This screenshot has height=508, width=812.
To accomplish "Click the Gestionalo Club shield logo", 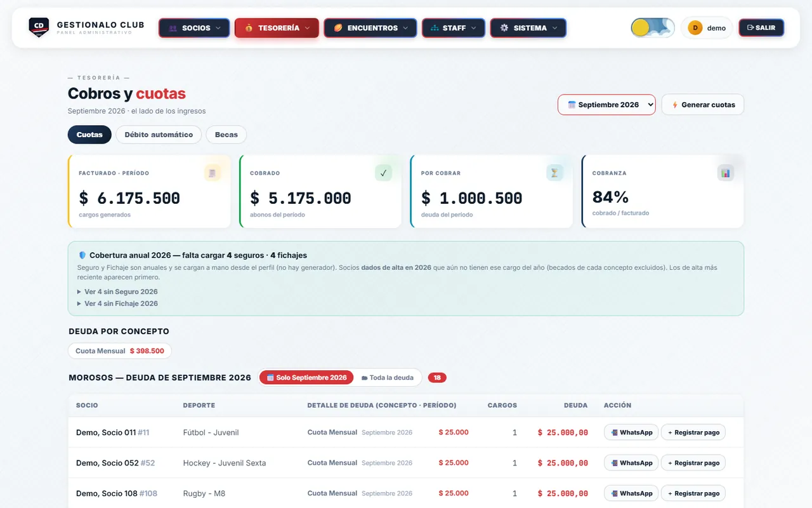I will point(39,27).
